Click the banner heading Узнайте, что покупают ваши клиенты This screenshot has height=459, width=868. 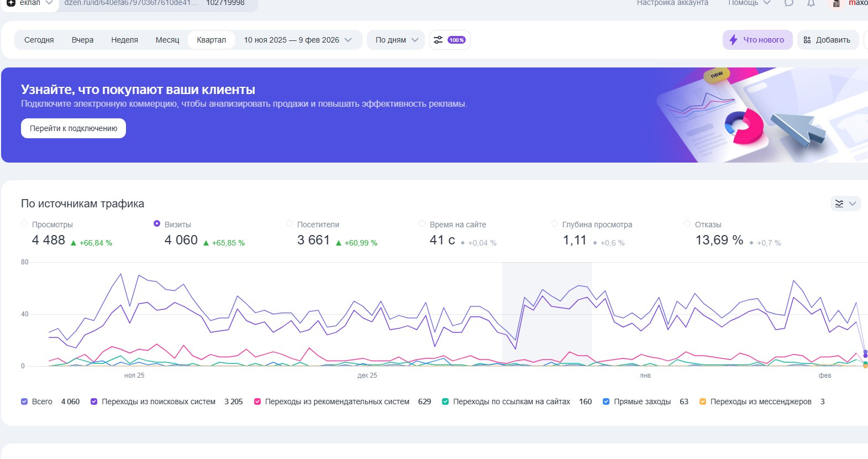138,90
